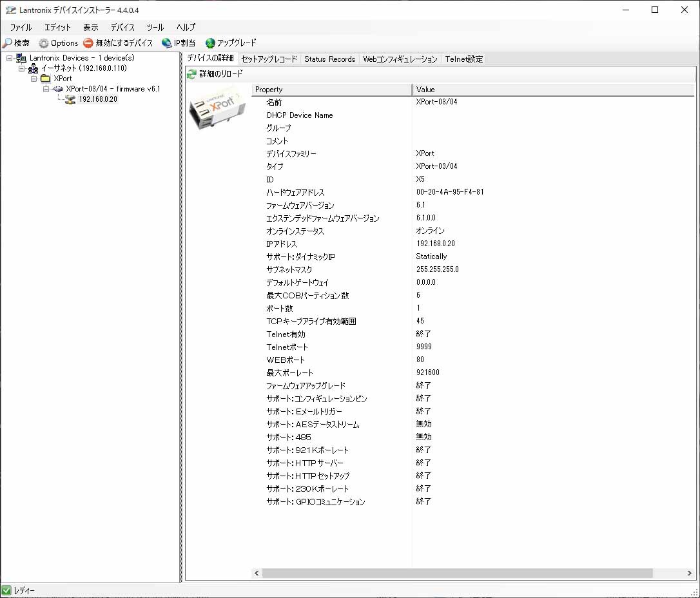The height and width of the screenshot is (598, 700).
Task: Collapse the イーサネット tree node
Action: [x=22, y=68]
